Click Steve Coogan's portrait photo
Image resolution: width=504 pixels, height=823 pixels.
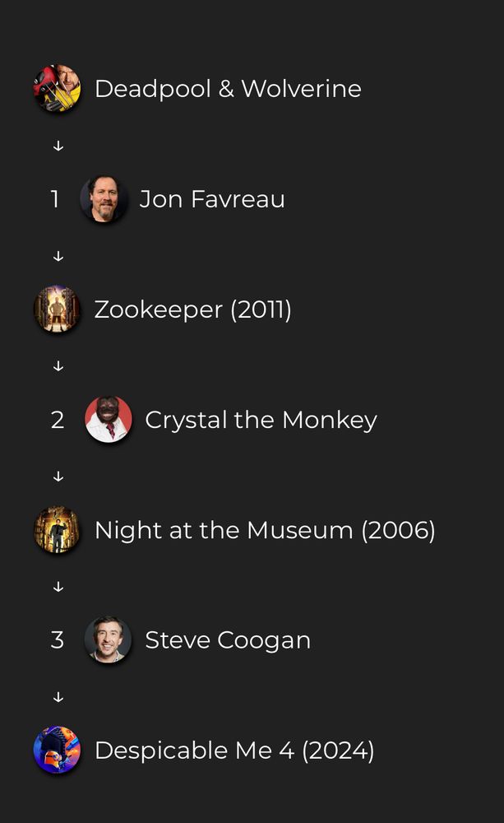click(109, 639)
